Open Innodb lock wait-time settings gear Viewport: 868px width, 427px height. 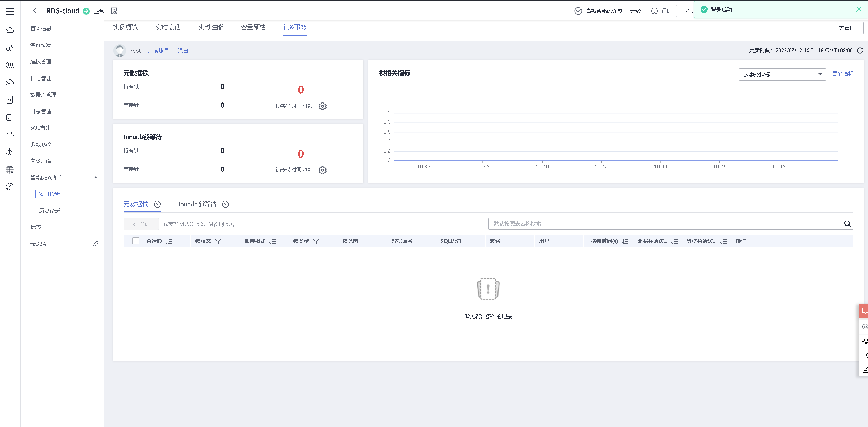[x=322, y=170]
